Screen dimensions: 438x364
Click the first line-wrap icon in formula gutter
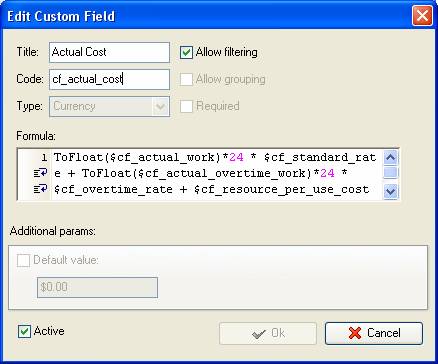(40, 173)
